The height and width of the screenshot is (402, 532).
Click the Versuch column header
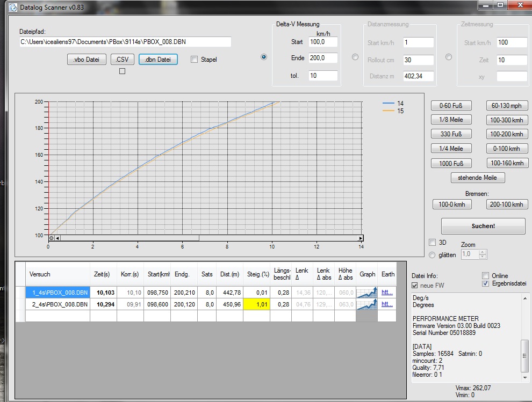(x=57, y=274)
